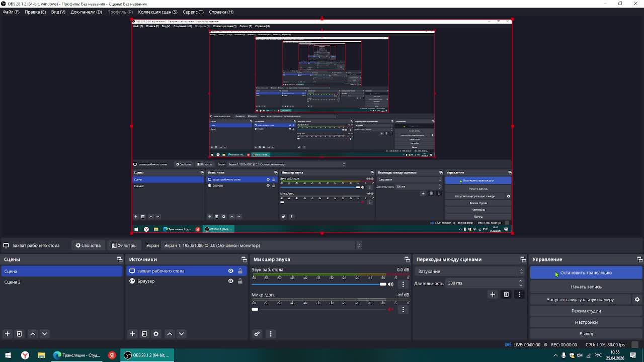Undock the Переходы между сценами panel
The image size is (644, 362).
pos(523,259)
